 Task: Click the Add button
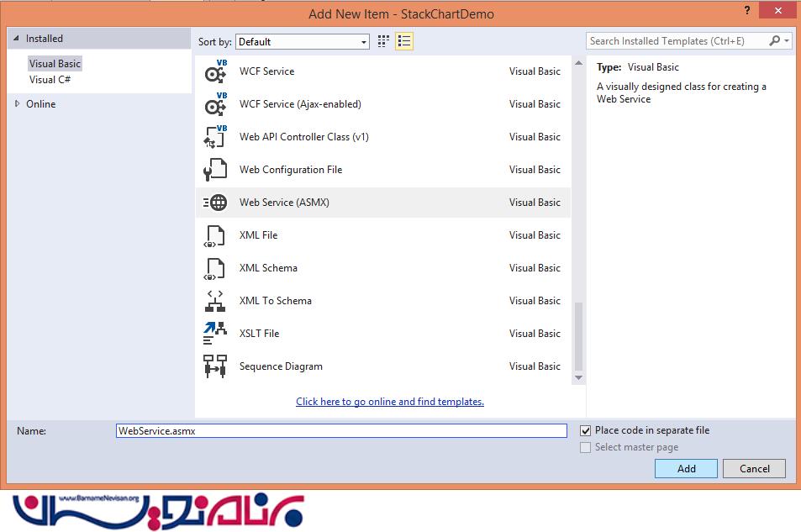(686, 469)
